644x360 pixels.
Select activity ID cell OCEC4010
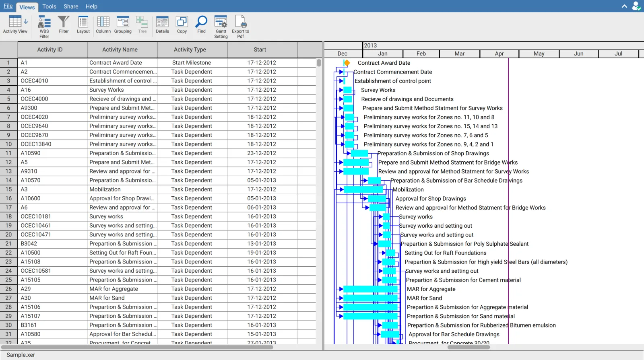53,81
